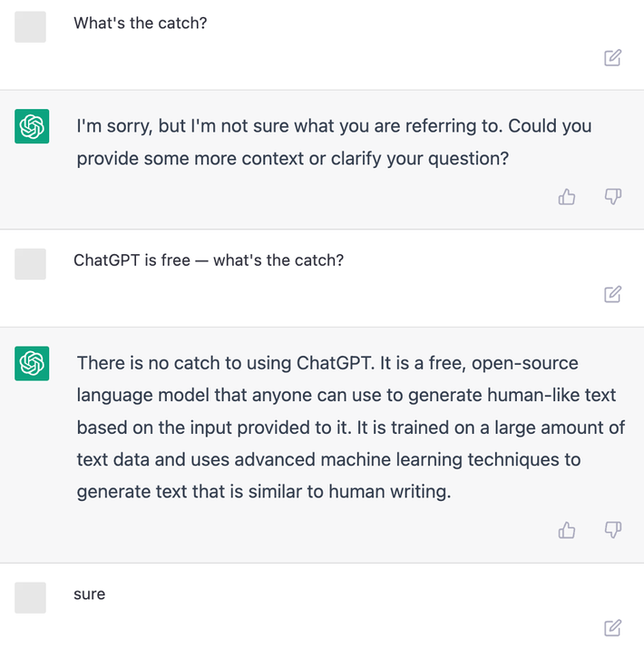Thumbs up the "I'm sorry" response
The image size is (644, 658).
(x=567, y=196)
